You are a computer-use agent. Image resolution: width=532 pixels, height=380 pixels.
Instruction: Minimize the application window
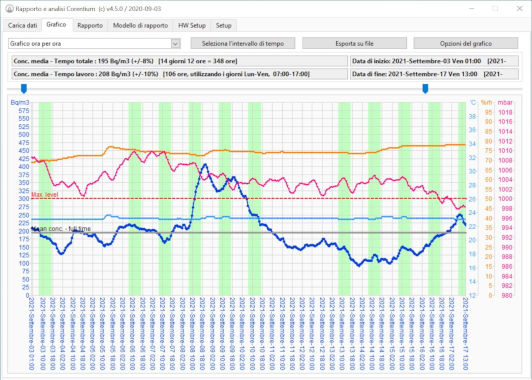(x=471, y=9)
